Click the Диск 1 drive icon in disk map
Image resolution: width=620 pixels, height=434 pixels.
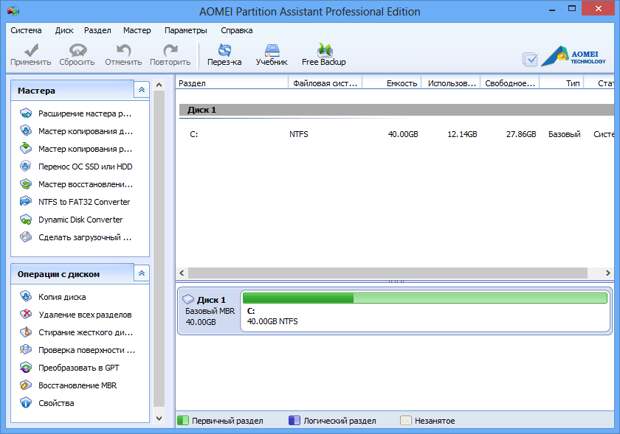coord(188,299)
